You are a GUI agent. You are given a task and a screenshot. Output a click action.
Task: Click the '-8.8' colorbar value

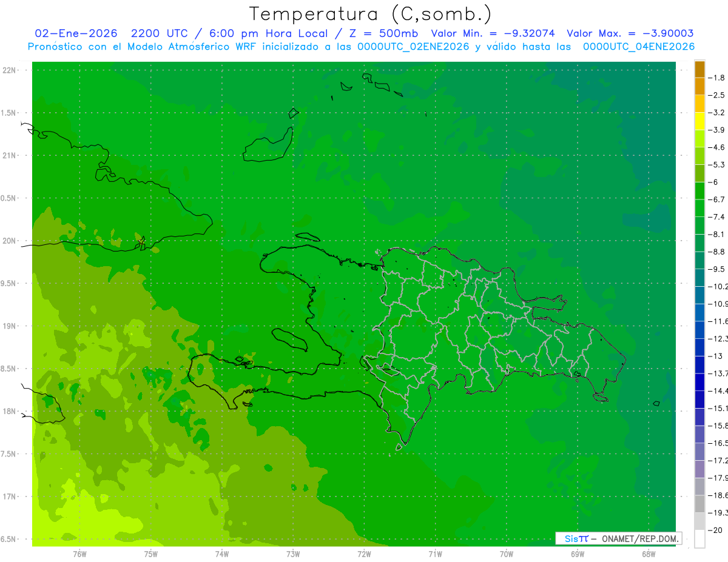716,252
